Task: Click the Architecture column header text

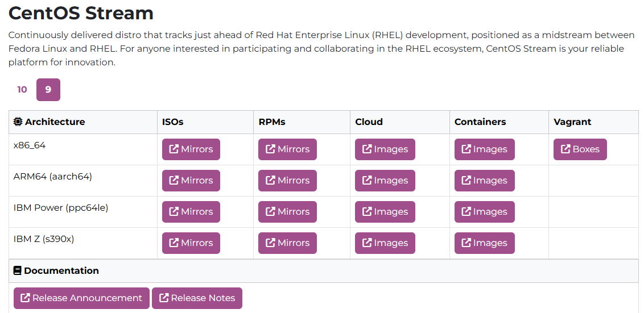Action: (55, 122)
